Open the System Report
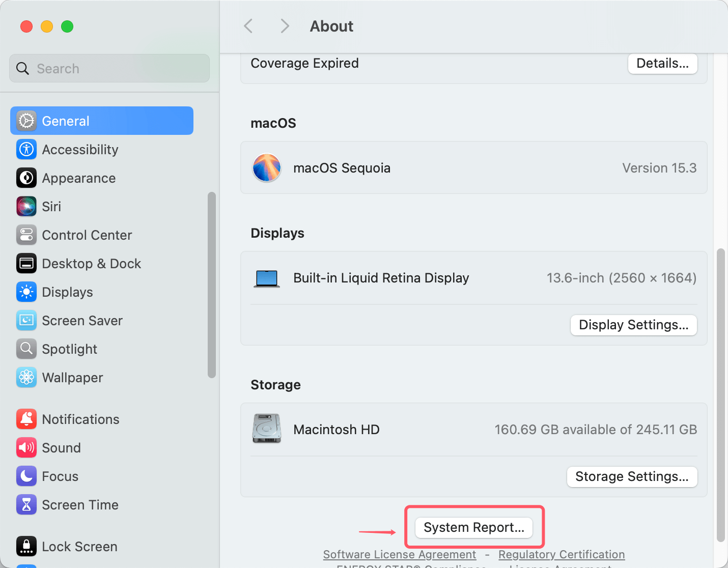The width and height of the screenshot is (728, 568). [473, 527]
